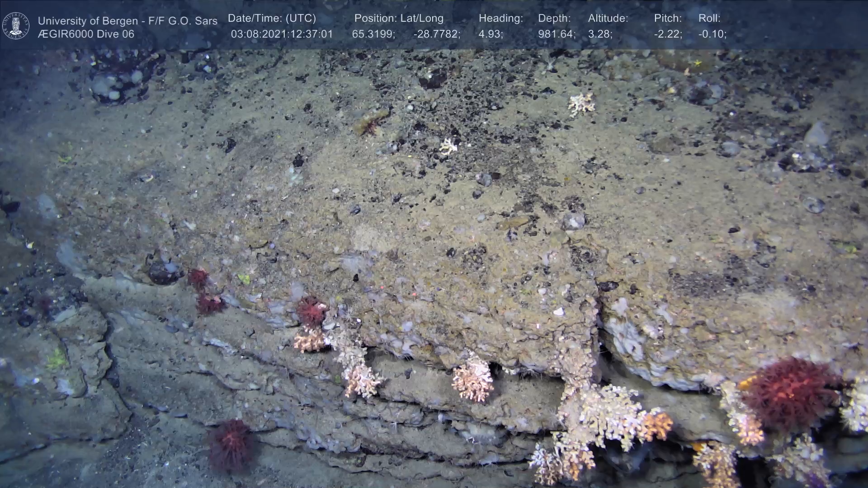The height and width of the screenshot is (488, 868).
Task: Click the Date/Time (UTC) header
Action: coord(272,19)
